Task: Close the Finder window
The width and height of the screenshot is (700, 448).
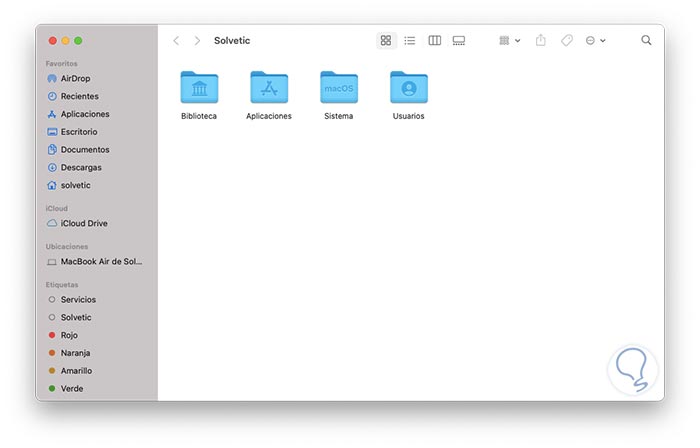Action: [53, 41]
